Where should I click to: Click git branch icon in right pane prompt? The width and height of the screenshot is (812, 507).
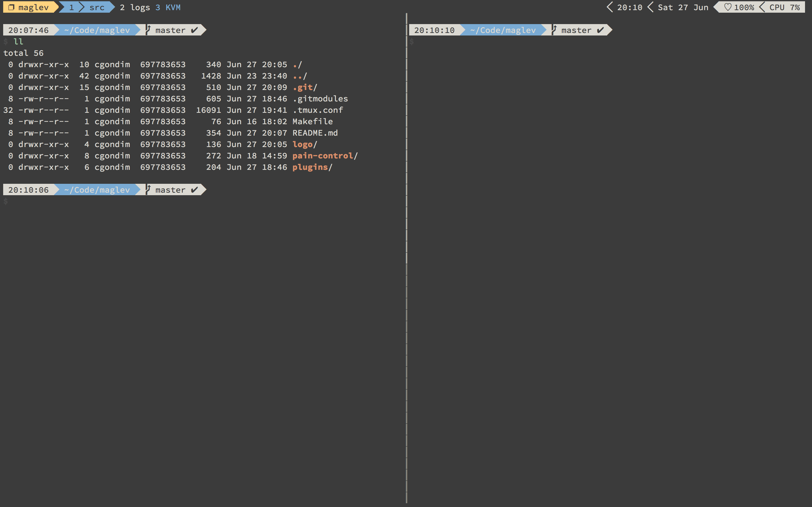(554, 30)
